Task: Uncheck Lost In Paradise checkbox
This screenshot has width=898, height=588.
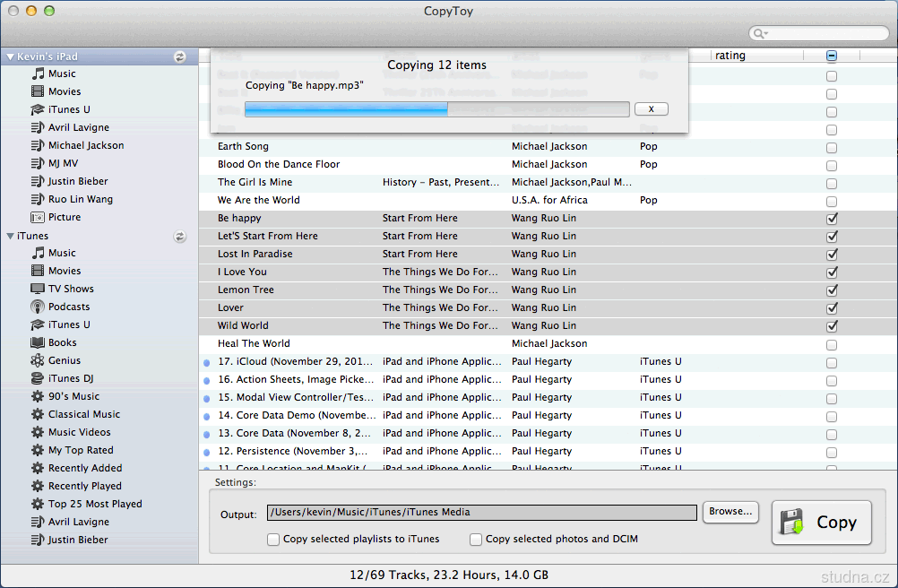Action: (x=833, y=255)
